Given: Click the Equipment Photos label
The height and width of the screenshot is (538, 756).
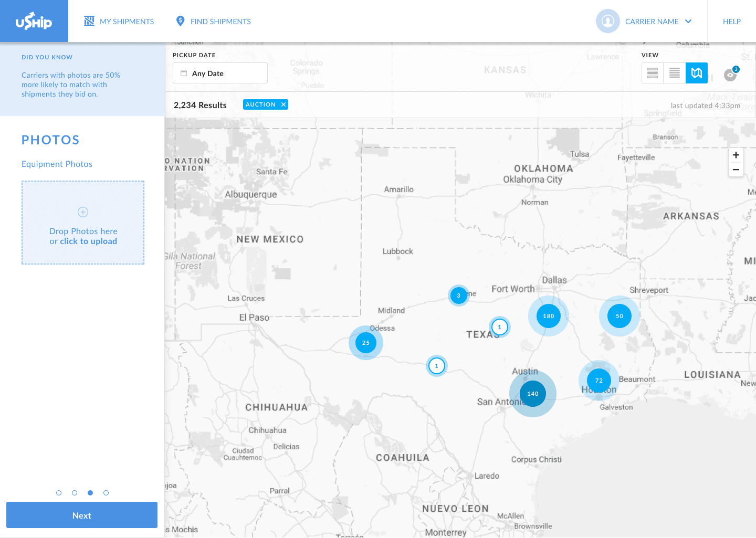Looking at the screenshot, I should click(57, 164).
